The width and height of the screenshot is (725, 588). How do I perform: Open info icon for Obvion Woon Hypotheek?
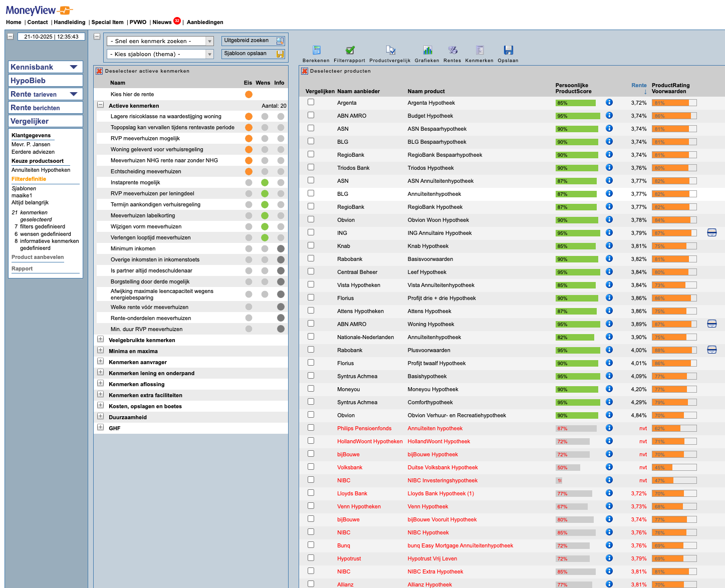click(609, 219)
